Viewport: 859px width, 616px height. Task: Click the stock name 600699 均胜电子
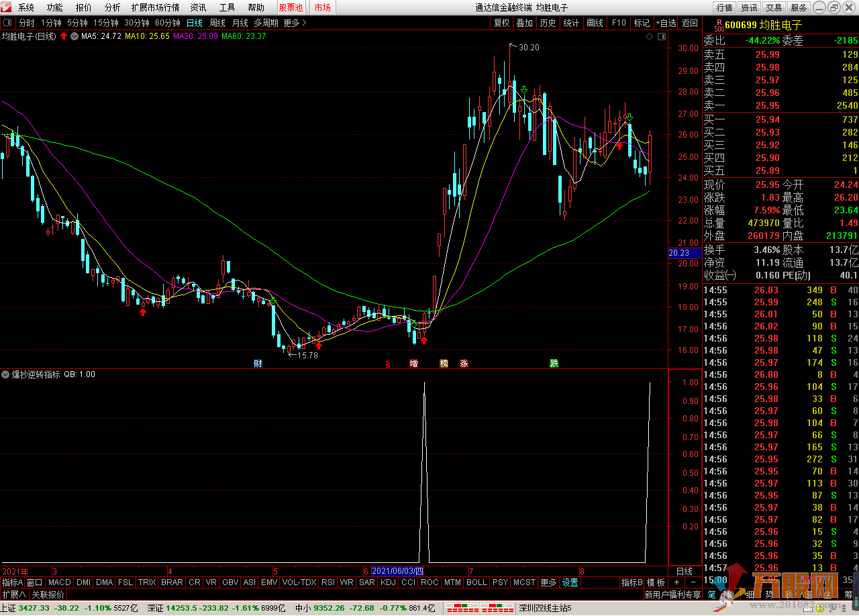764,25
